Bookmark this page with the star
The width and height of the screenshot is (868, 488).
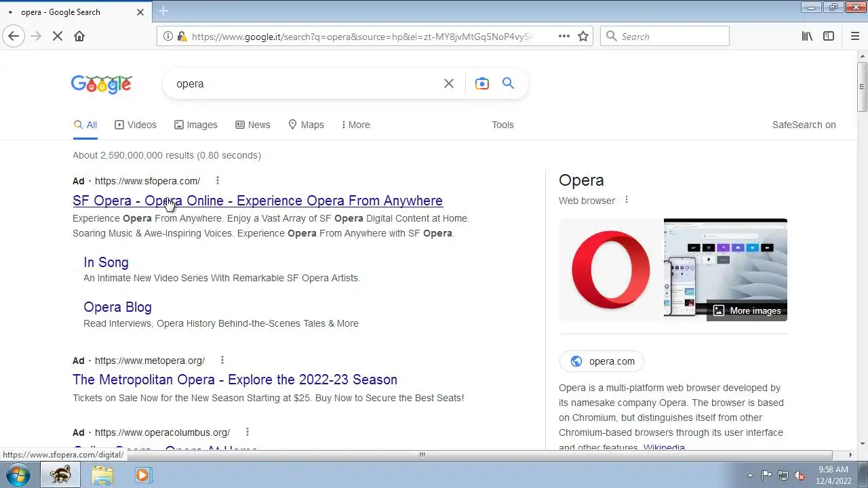pos(583,37)
